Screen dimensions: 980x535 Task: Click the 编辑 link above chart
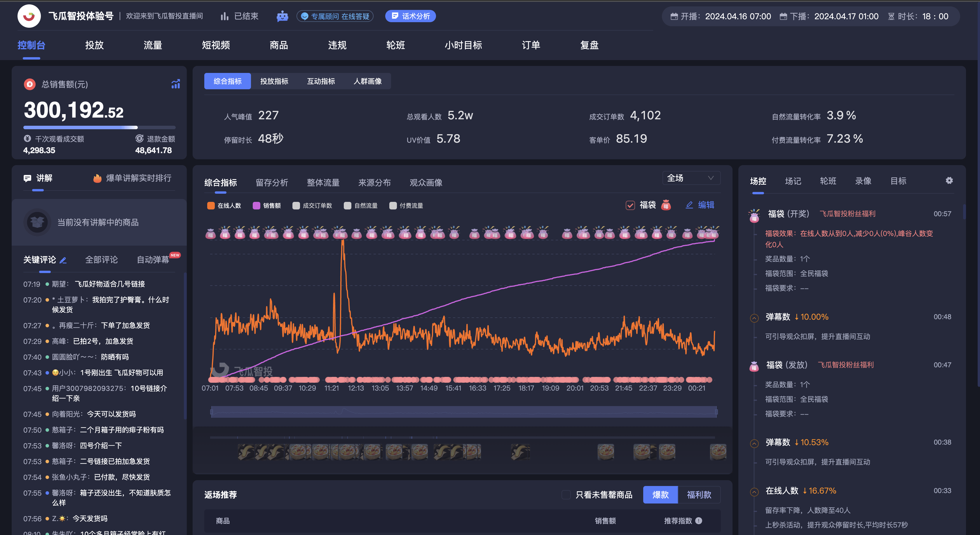pos(706,205)
